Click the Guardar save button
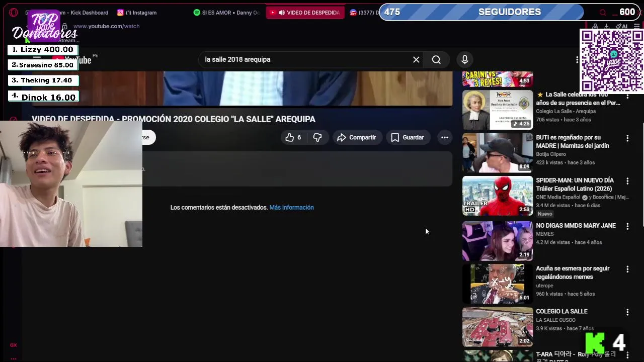This screenshot has width=644, height=362. [408, 137]
